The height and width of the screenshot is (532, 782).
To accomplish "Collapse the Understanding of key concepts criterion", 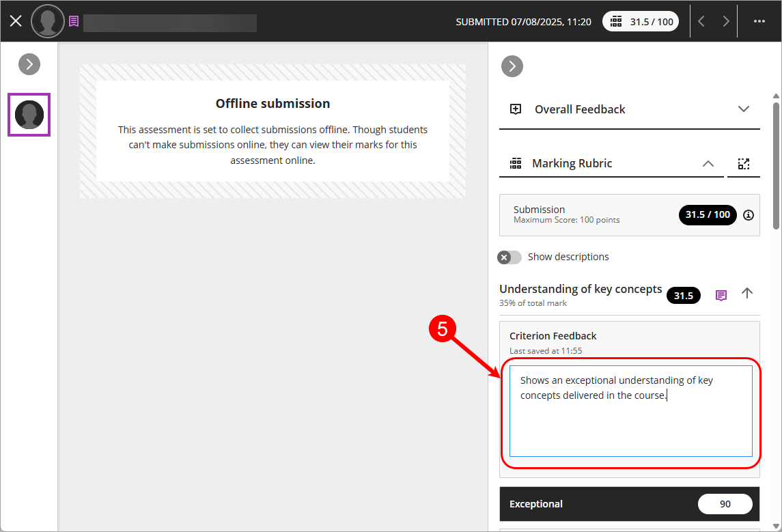I will tap(747, 293).
